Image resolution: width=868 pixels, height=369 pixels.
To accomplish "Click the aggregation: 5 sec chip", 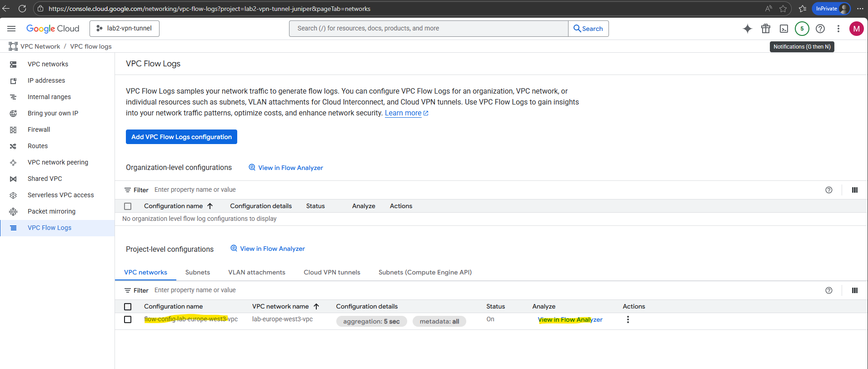I will [x=372, y=321].
